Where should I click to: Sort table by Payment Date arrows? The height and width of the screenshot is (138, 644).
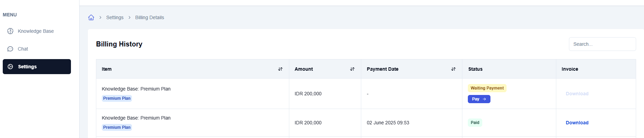point(453,69)
